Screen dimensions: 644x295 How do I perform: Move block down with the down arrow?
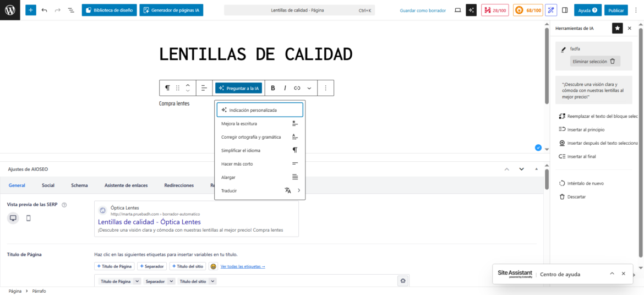pyautogui.click(x=188, y=91)
